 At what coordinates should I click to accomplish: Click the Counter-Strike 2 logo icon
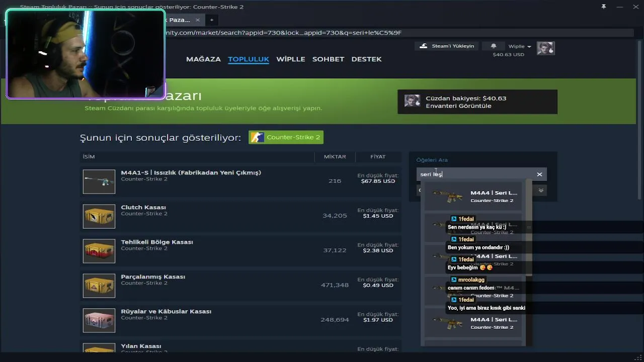257,137
